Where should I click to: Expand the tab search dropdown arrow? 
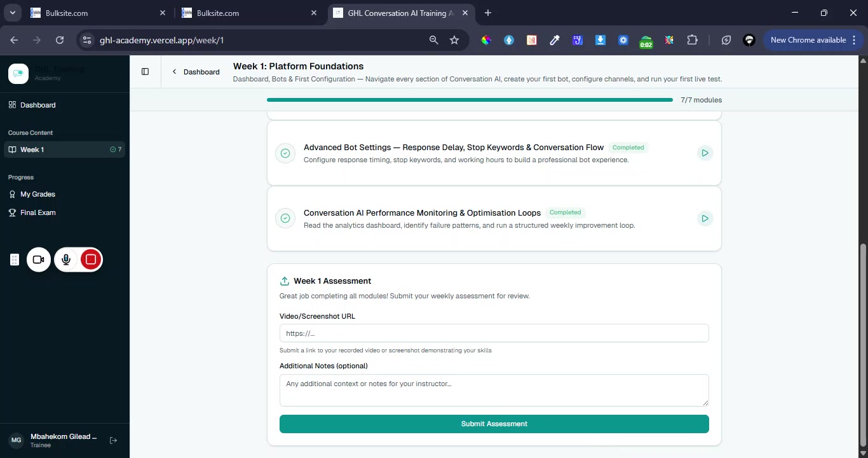[x=12, y=13]
